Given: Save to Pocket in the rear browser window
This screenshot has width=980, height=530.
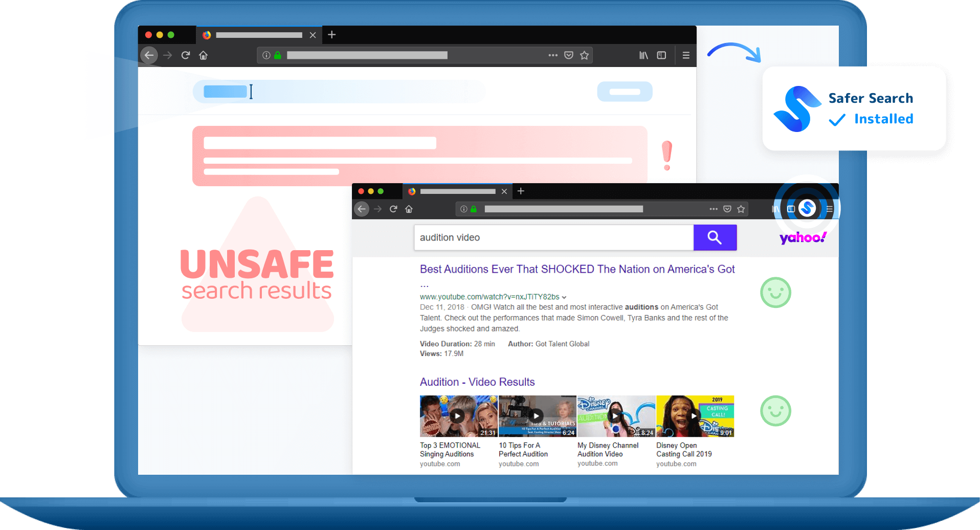Looking at the screenshot, I should [x=569, y=55].
